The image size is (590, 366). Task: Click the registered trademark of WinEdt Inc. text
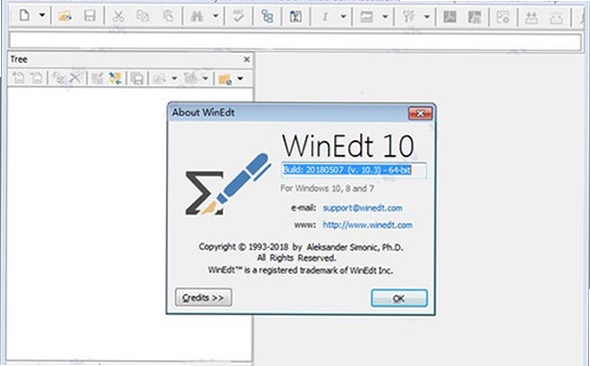300,270
